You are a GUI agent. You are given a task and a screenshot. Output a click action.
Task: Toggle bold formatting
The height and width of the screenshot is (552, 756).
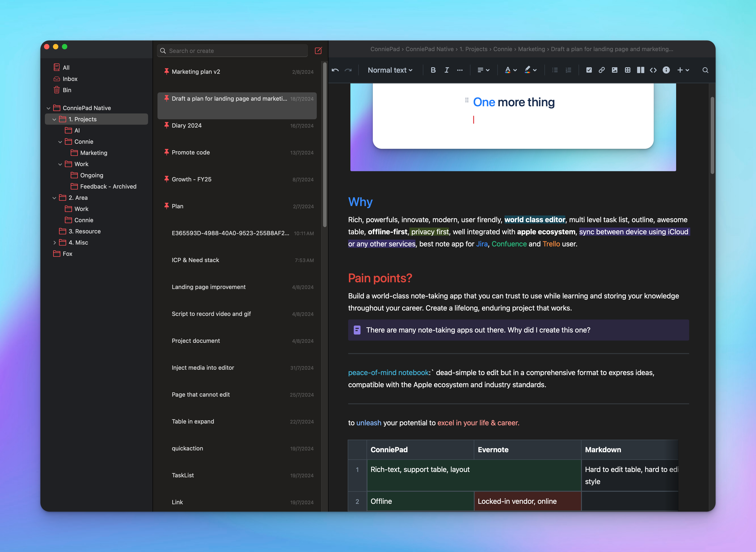pyautogui.click(x=433, y=70)
